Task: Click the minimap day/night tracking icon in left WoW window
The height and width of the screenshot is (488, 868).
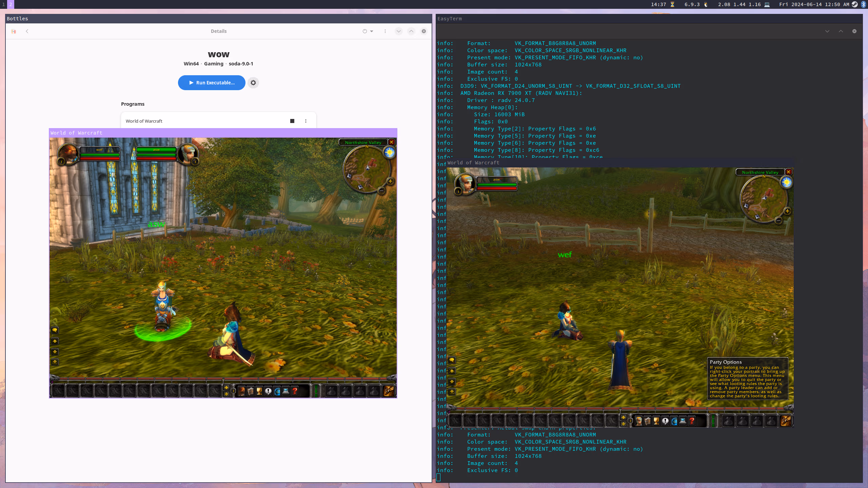Action: click(390, 152)
